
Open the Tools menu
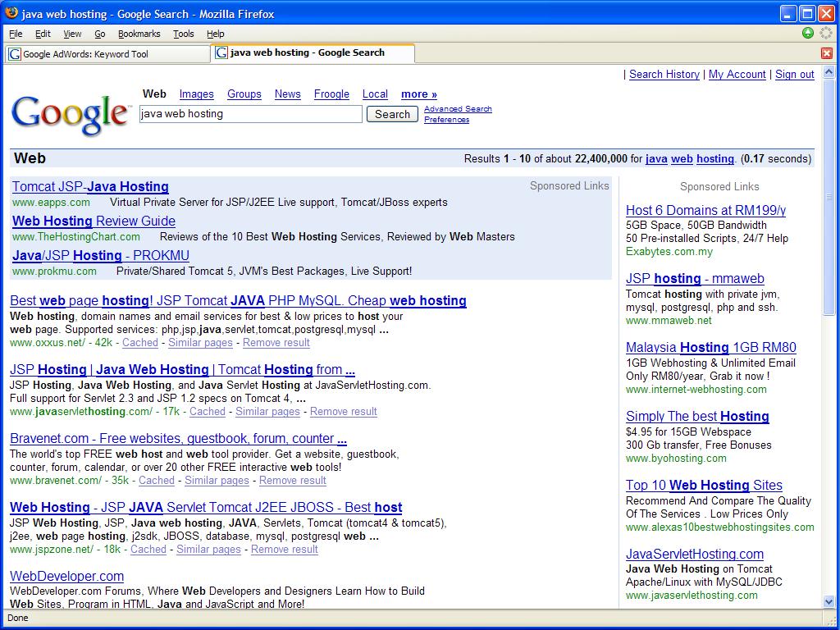(183, 34)
